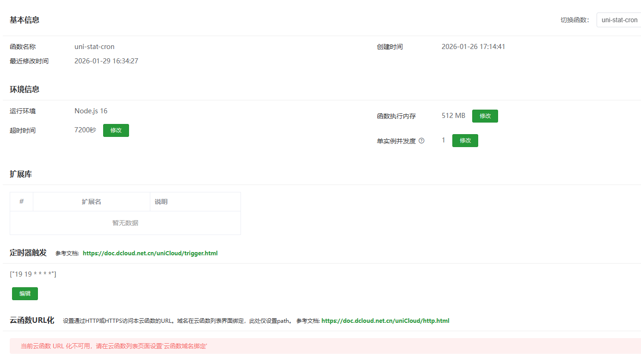The image size is (641, 364).
Task: Open the 切换函数 dropdown showing uni-stat-cron
Action: 619,20
